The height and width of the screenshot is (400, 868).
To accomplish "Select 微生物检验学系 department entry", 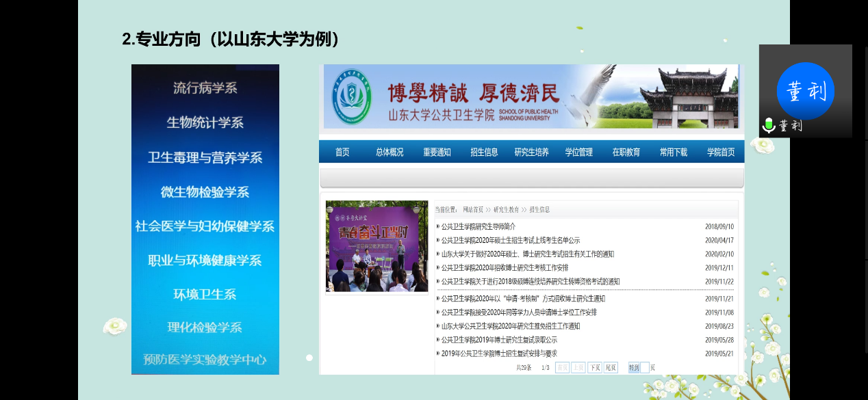I will 205,192.
